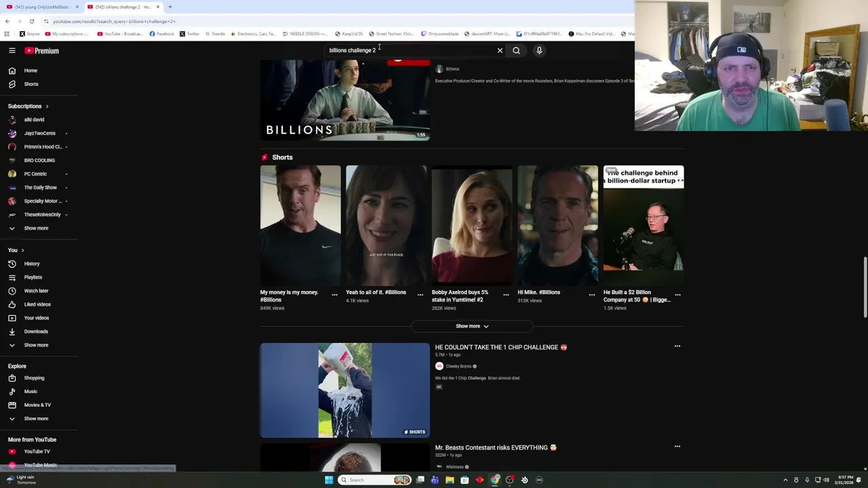Open 'Mr. Beasts Contestant risks EVERYTHING' title
Image resolution: width=868 pixels, height=488 pixels.
point(496,447)
